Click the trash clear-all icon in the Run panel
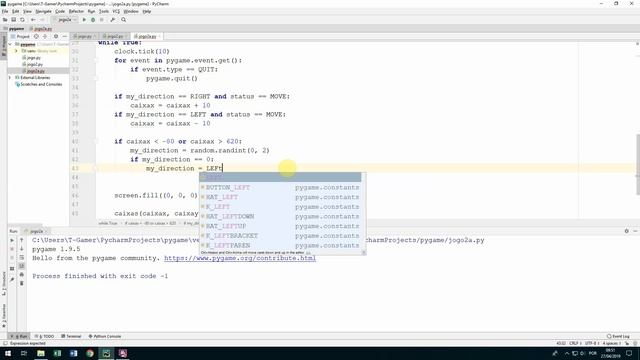This screenshot has width=640, height=360. (x=22, y=283)
